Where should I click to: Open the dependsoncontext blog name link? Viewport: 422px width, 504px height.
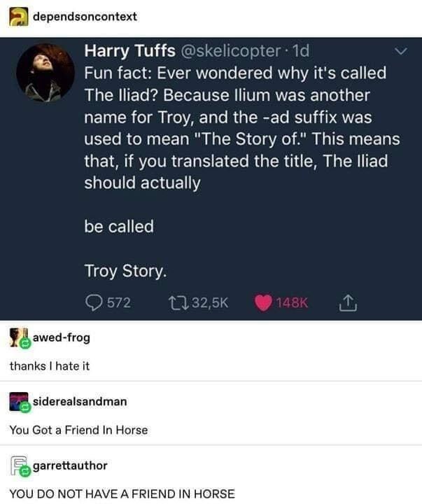(x=85, y=17)
